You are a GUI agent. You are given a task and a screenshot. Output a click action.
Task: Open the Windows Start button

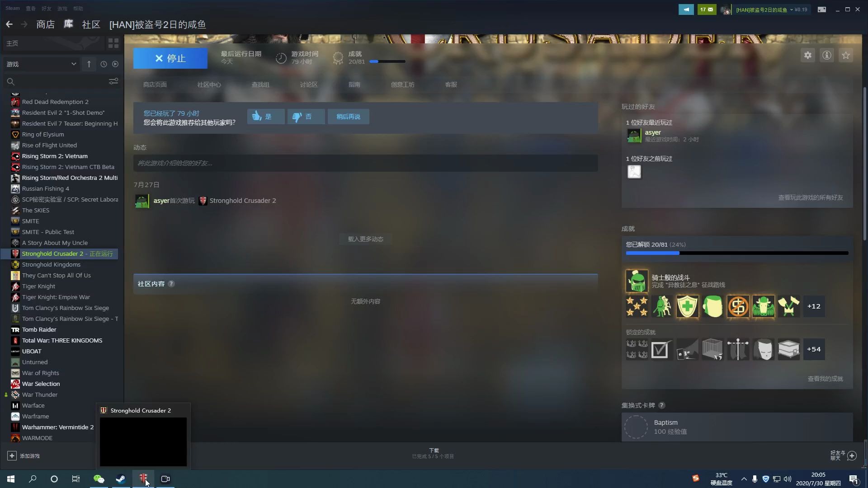(x=11, y=479)
